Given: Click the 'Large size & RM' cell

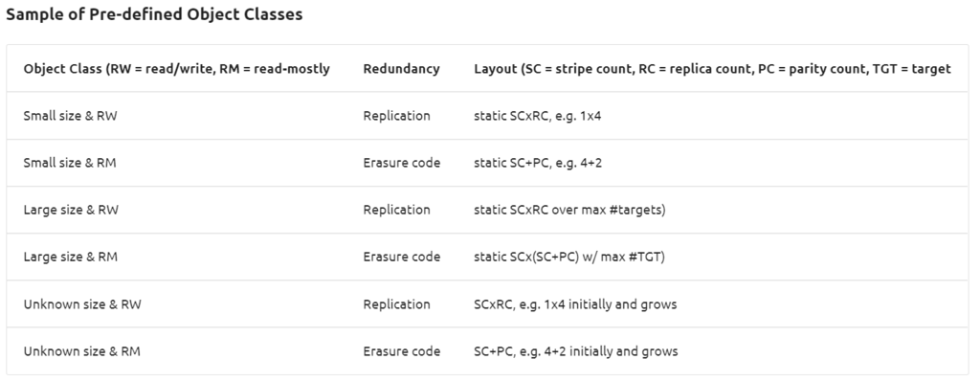Looking at the screenshot, I should 71,257.
